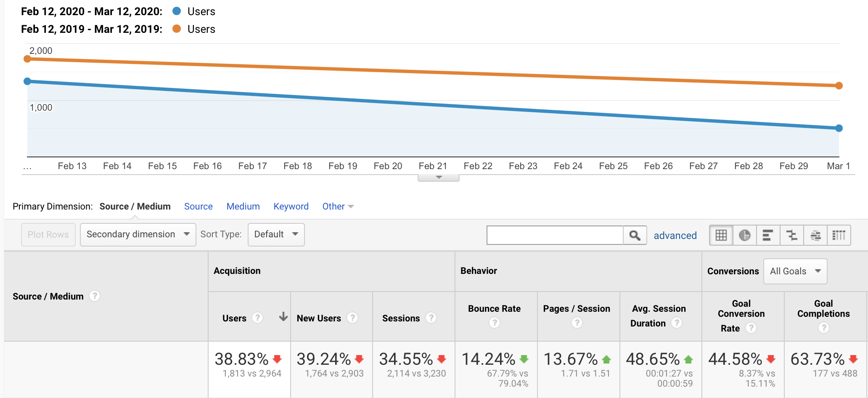Switch to the Pivot table view icon
Screen dimensions: 868x398
click(839, 235)
